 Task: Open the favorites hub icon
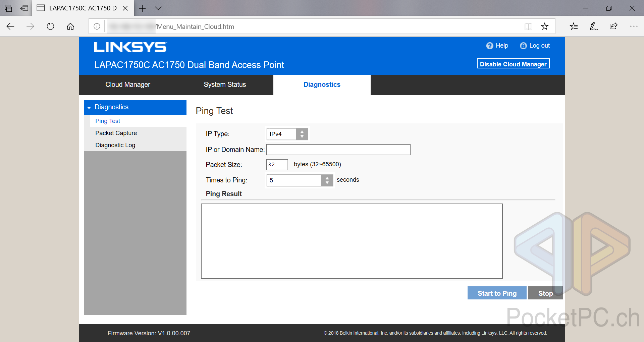click(x=574, y=26)
